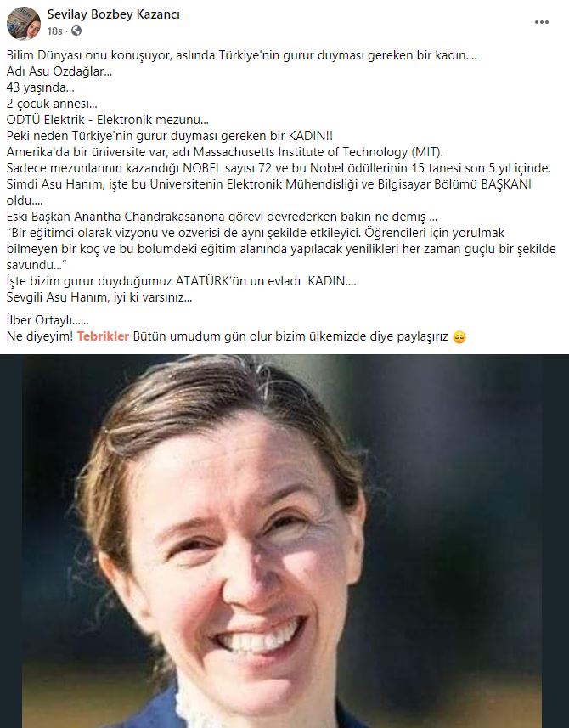Click the text 'Massachusetts Institute of Technology (MIT)'

click(318, 152)
